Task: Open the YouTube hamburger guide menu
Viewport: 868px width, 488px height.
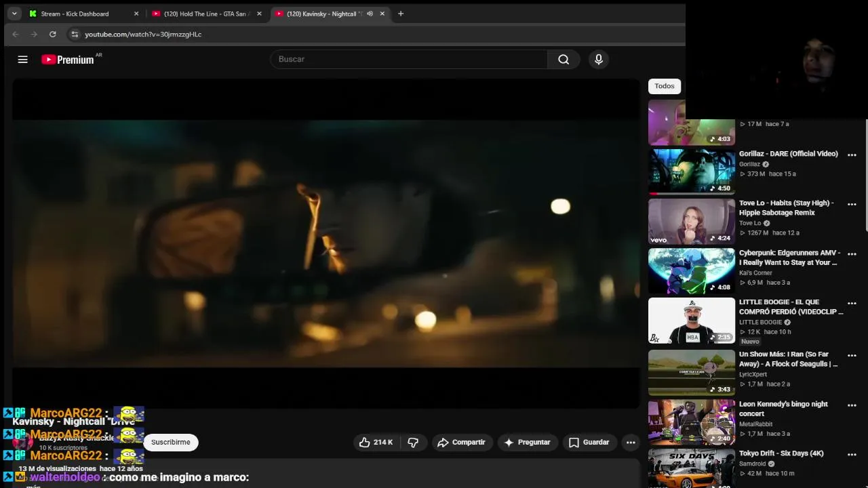Action: coord(22,60)
